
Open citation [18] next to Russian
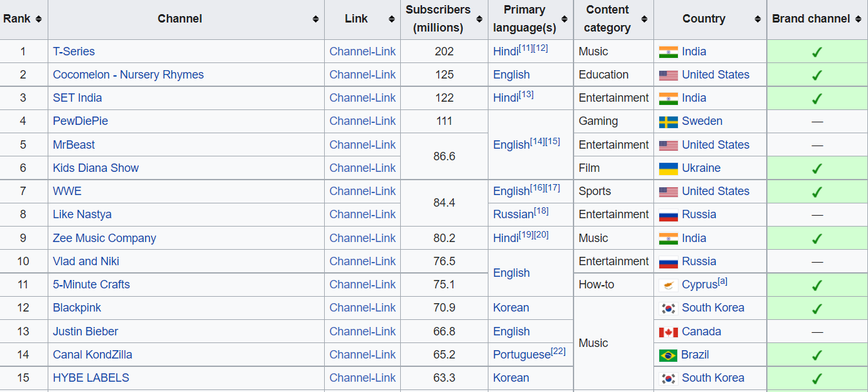[541, 211]
